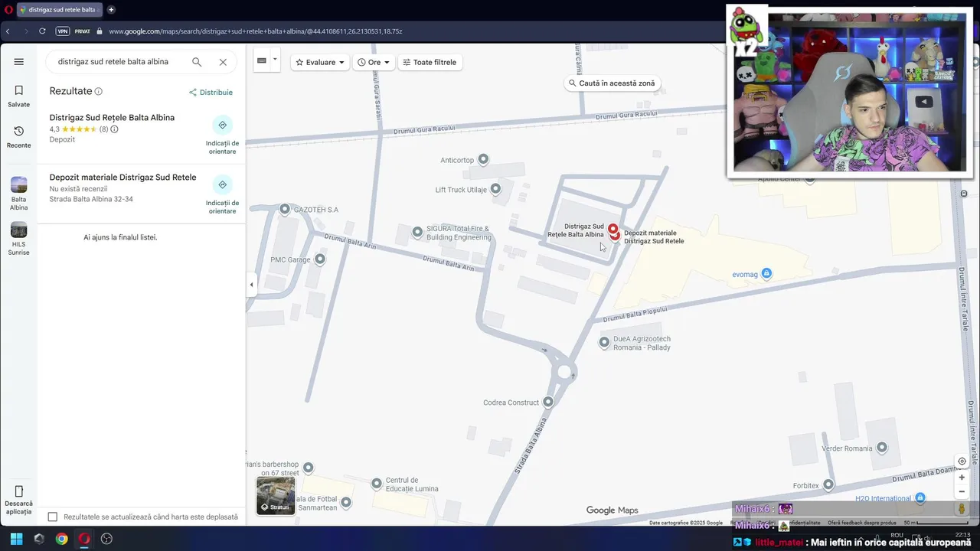Click Oferă feedback despre produs link
The height and width of the screenshot is (551, 980).
(x=861, y=523)
